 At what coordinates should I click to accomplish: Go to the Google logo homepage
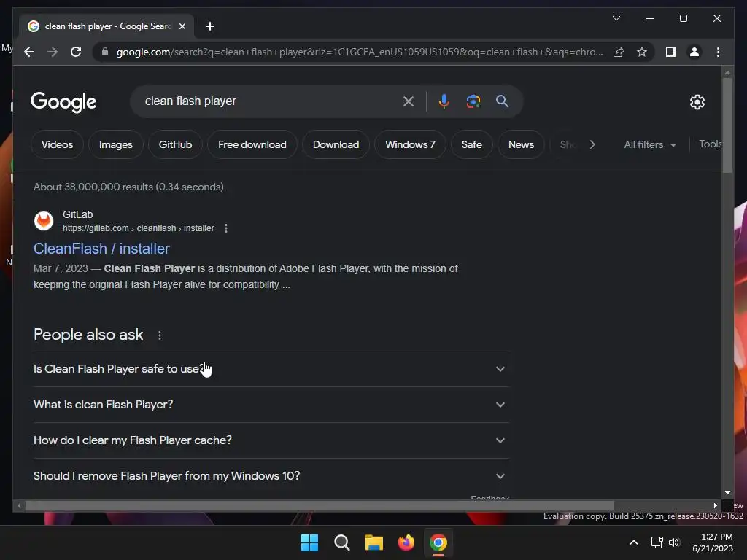coord(63,102)
